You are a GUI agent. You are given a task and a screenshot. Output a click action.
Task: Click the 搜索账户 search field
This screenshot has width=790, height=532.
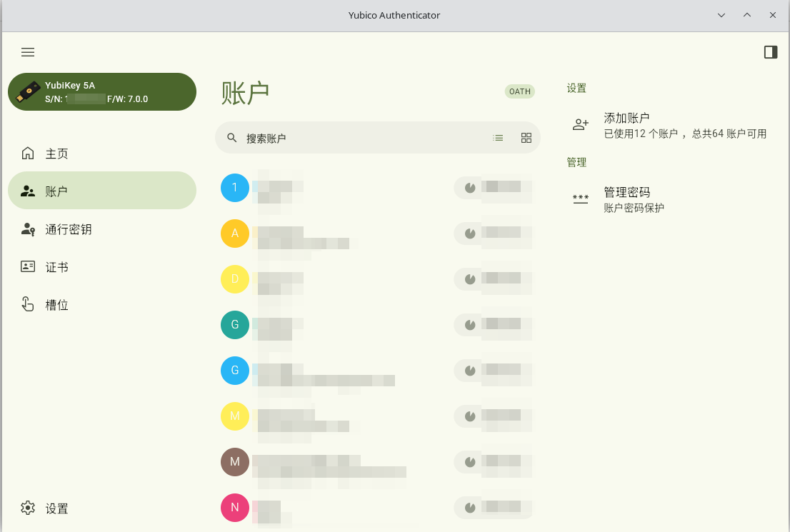tap(357, 138)
